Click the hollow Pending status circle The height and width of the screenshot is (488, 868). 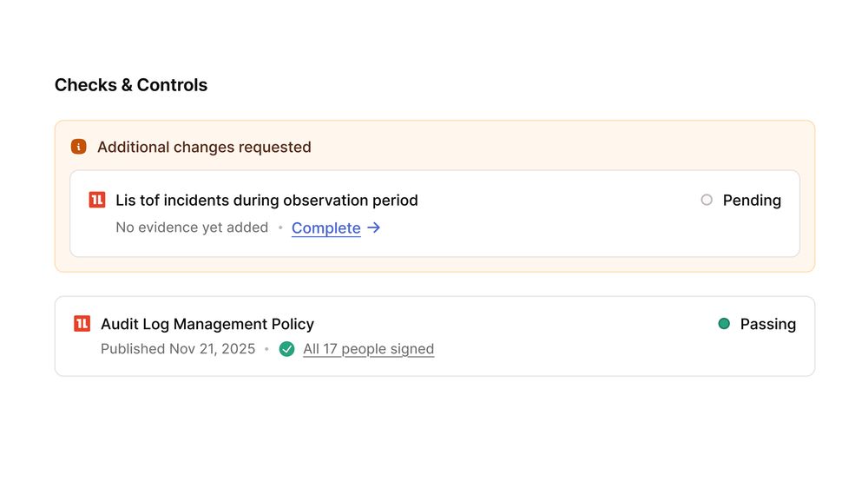pyautogui.click(x=707, y=200)
